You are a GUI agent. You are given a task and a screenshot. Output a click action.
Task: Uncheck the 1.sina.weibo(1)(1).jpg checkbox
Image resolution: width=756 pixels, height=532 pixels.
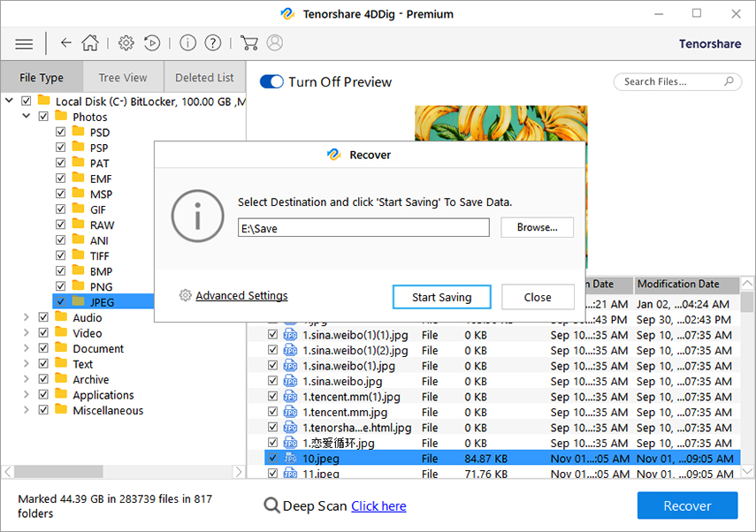(x=272, y=335)
